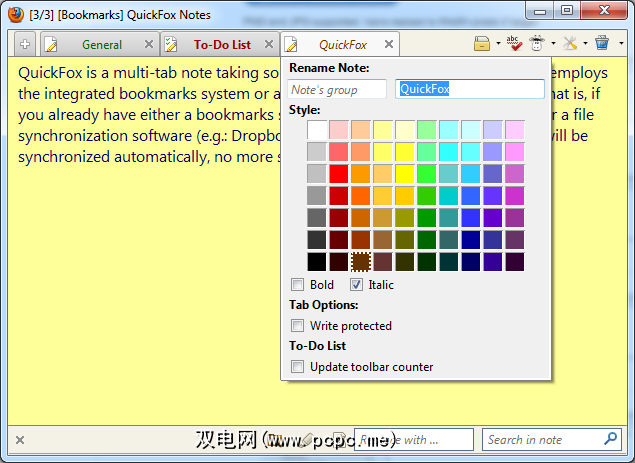Switch to the To-Do List tab
The width and height of the screenshot is (635, 463).
coord(221,45)
